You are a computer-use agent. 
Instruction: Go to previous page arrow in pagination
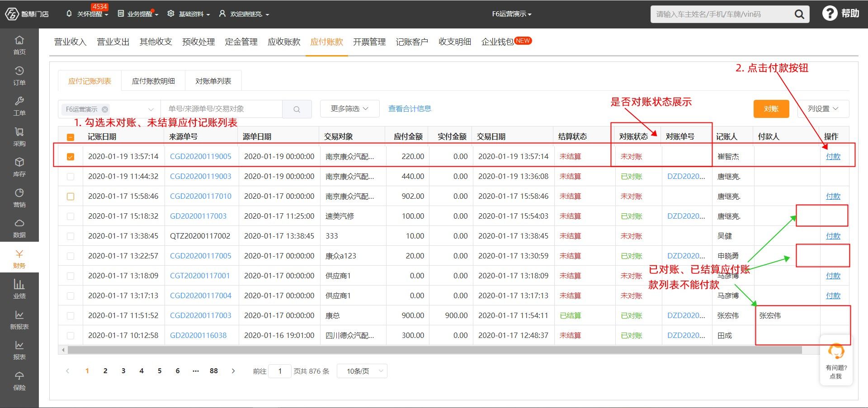pos(68,371)
